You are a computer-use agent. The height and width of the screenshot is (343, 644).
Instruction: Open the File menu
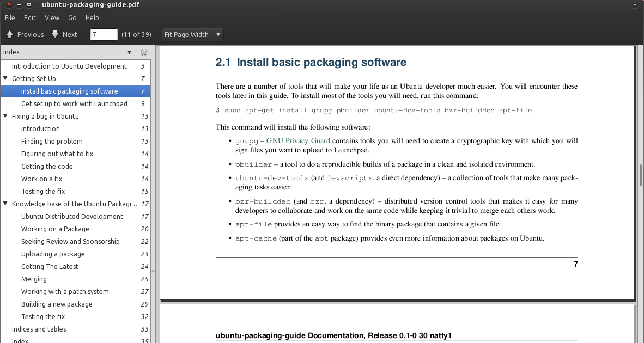coord(10,17)
